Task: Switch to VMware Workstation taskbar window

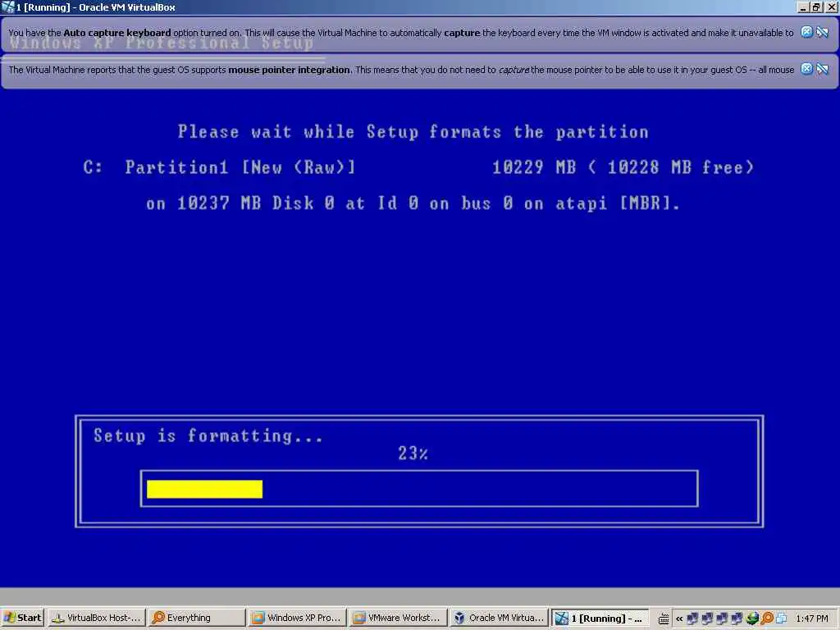Action: tap(398, 618)
